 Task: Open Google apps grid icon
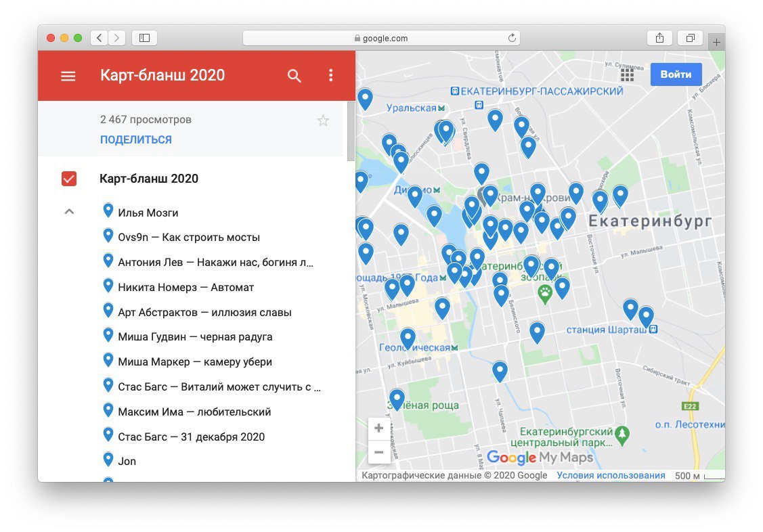coord(627,75)
